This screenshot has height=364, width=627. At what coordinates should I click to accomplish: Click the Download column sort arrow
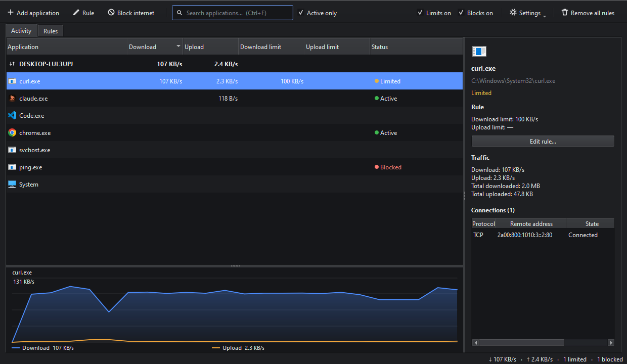click(178, 47)
